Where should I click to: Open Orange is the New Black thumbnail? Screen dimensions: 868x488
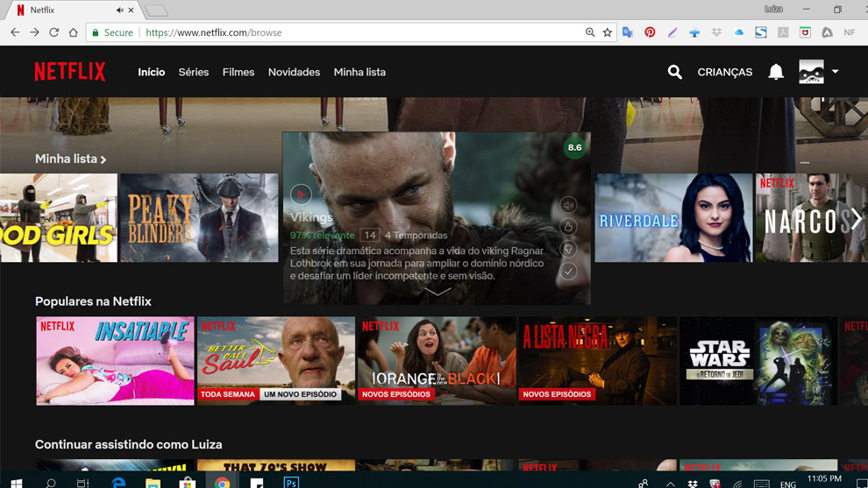tap(437, 361)
